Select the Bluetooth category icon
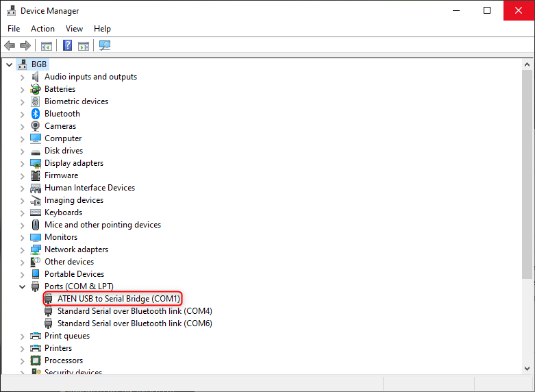 (x=36, y=114)
